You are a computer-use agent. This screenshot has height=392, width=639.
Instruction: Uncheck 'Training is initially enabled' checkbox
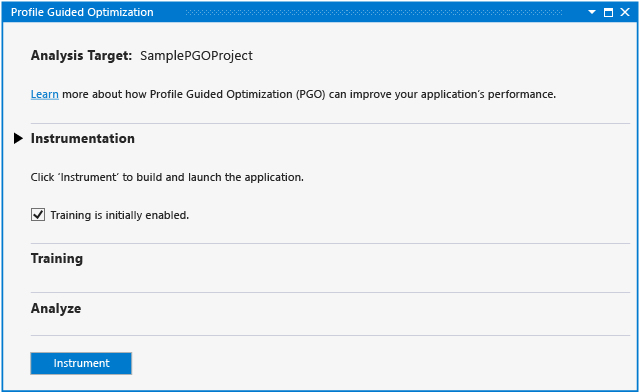[x=38, y=214]
